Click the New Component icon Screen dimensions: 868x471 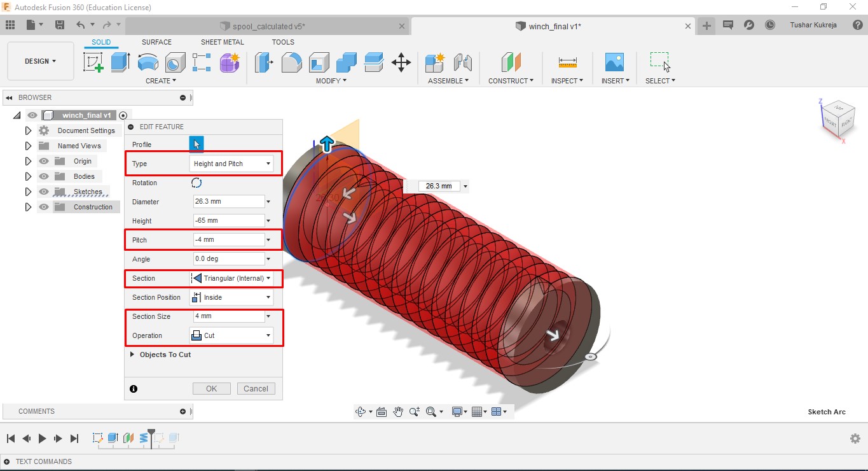[x=435, y=62]
